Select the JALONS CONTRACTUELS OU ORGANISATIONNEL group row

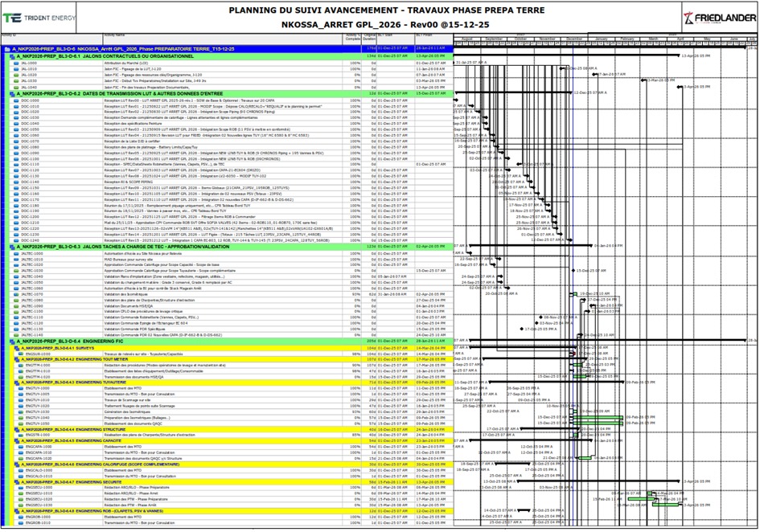(231, 57)
